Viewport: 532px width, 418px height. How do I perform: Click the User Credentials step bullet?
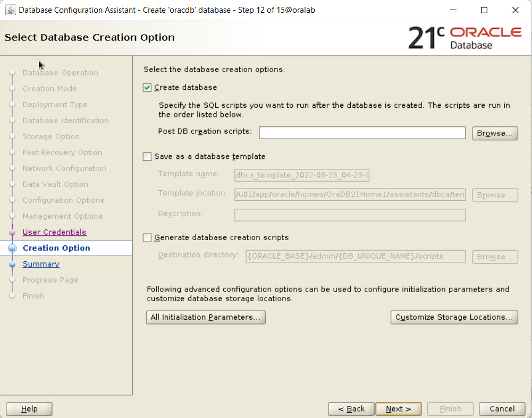12,233
